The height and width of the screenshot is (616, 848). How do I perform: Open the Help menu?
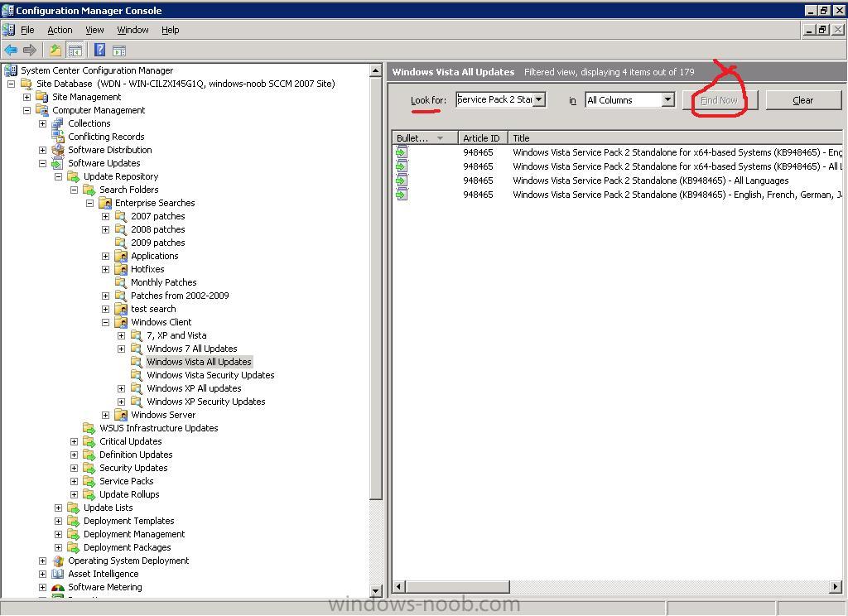(x=170, y=30)
